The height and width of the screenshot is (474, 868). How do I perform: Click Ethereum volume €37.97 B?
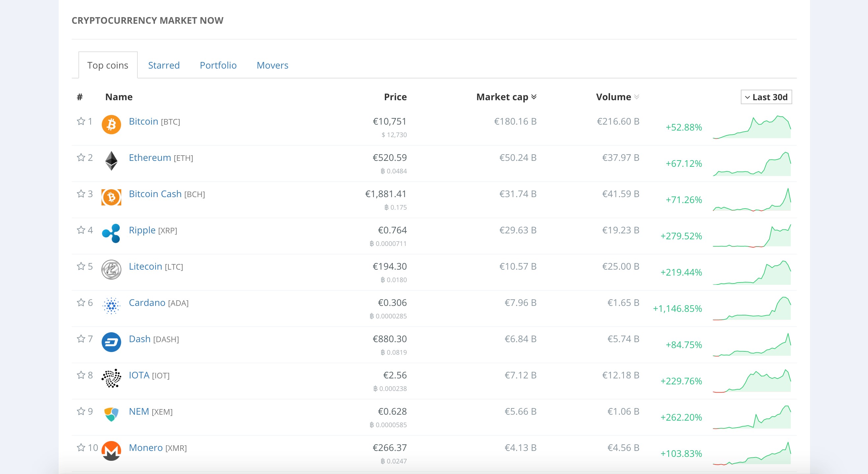click(x=621, y=158)
